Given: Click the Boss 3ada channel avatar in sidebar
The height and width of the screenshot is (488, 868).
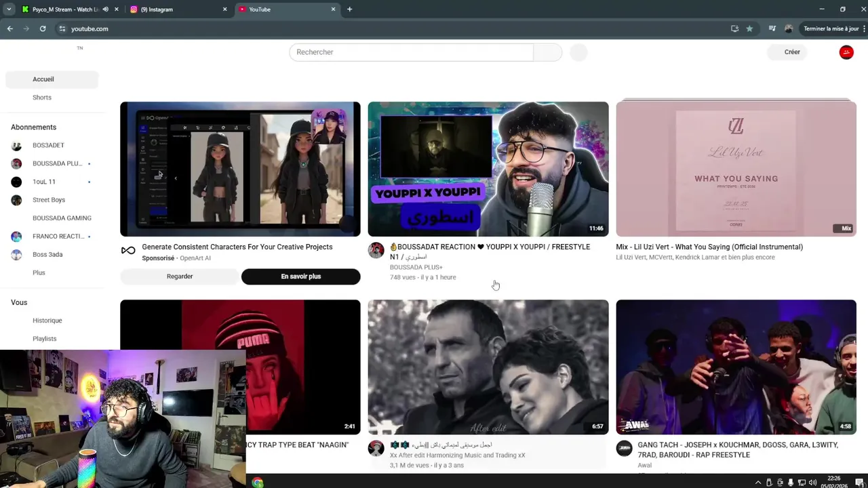Looking at the screenshot, I should coord(16,254).
